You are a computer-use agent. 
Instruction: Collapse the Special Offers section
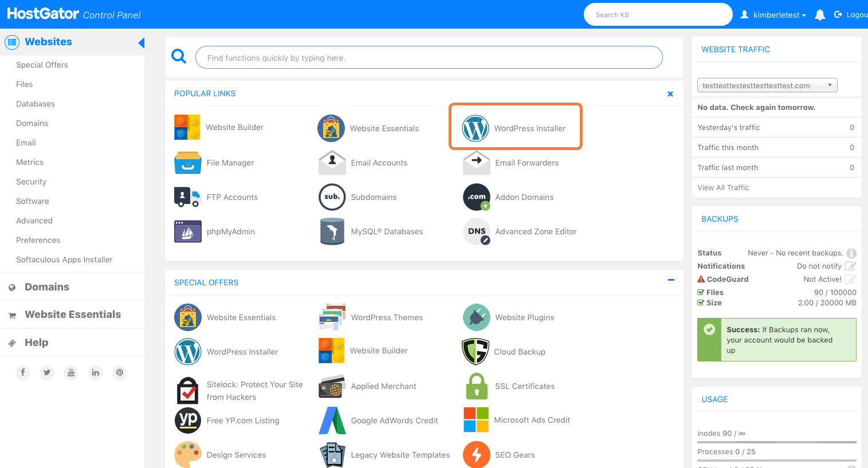671,280
